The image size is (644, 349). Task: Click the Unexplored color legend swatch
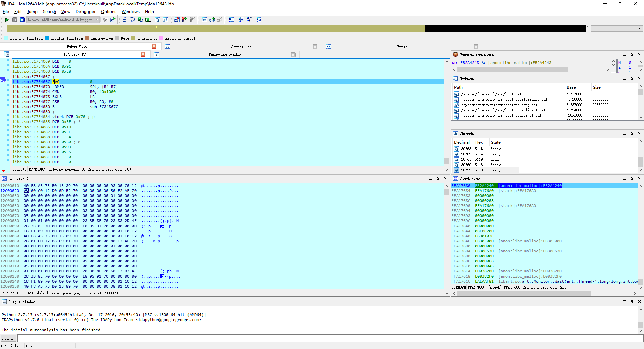coord(133,38)
